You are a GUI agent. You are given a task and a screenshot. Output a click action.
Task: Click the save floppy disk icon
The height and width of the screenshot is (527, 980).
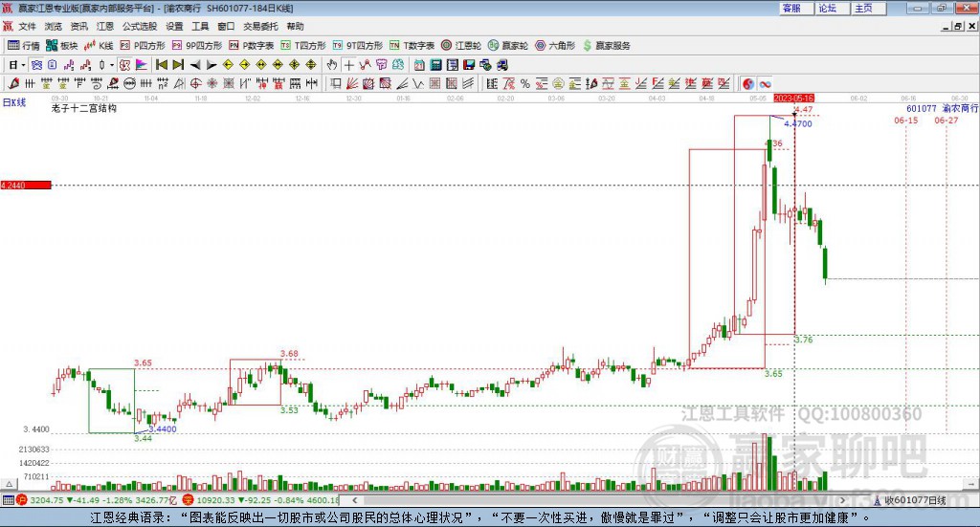[469, 65]
